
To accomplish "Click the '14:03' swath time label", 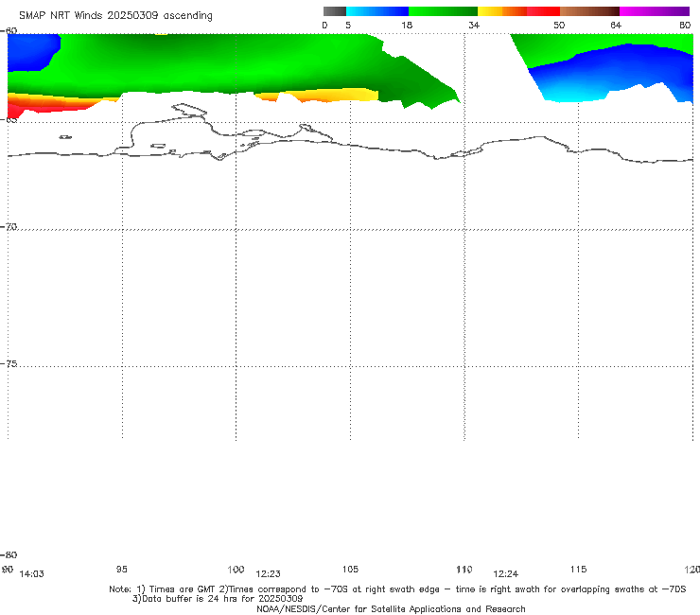I will coord(32,574).
